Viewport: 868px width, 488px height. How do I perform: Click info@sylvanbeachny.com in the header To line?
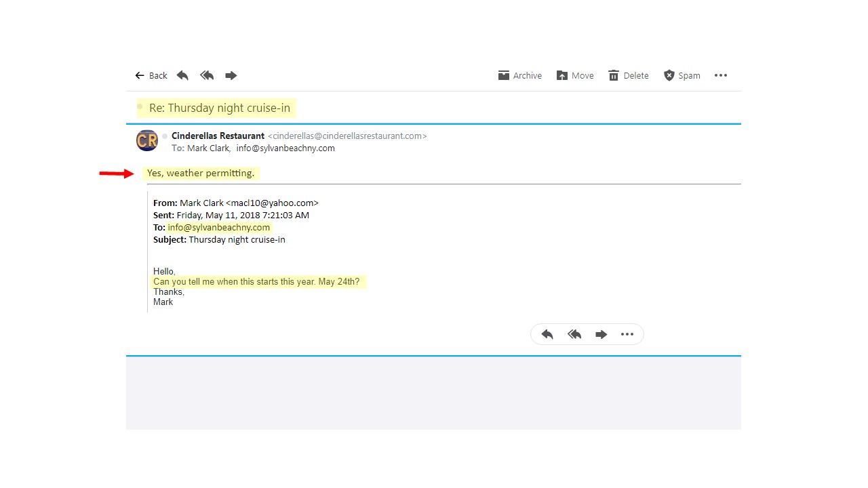[285, 148]
